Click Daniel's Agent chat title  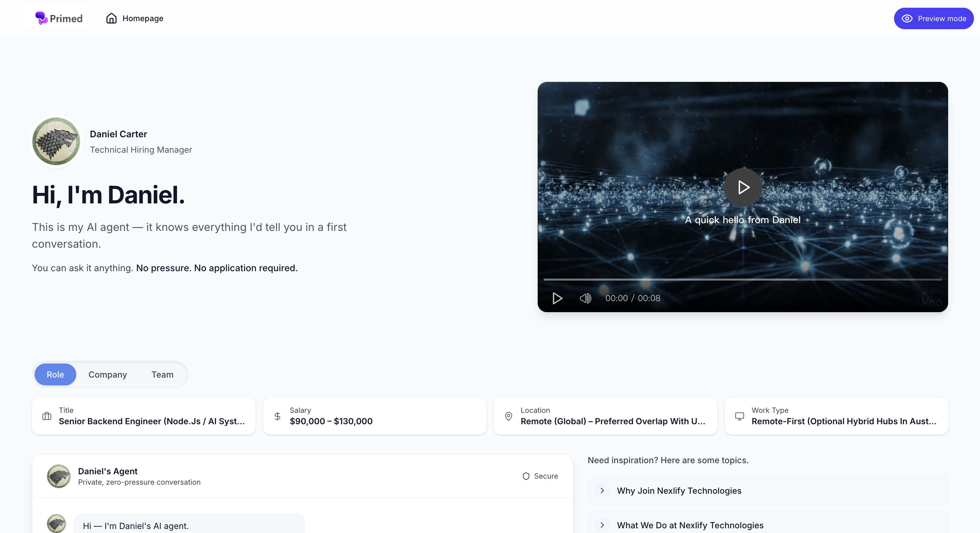[108, 471]
